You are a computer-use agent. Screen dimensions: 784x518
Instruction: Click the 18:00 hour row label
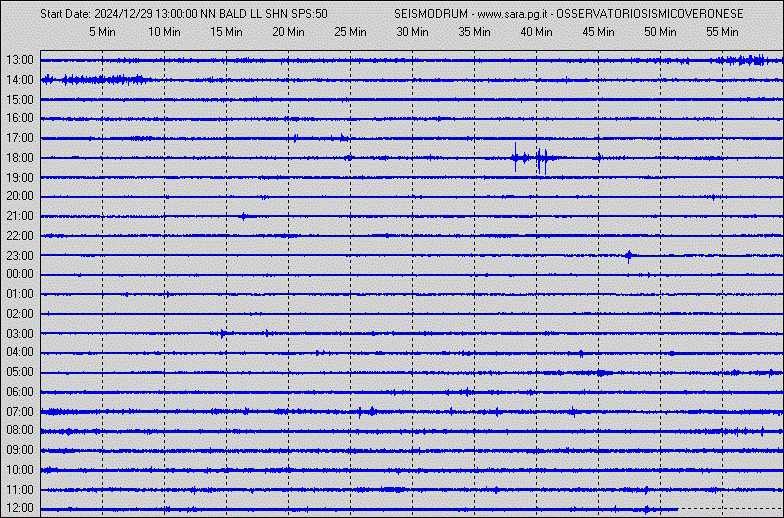(20, 158)
